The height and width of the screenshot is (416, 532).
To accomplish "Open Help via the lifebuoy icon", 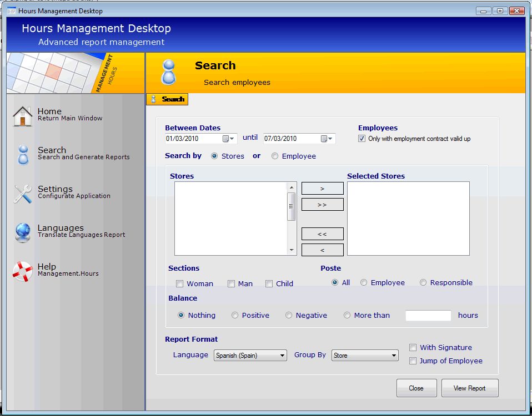I will 23,271.
